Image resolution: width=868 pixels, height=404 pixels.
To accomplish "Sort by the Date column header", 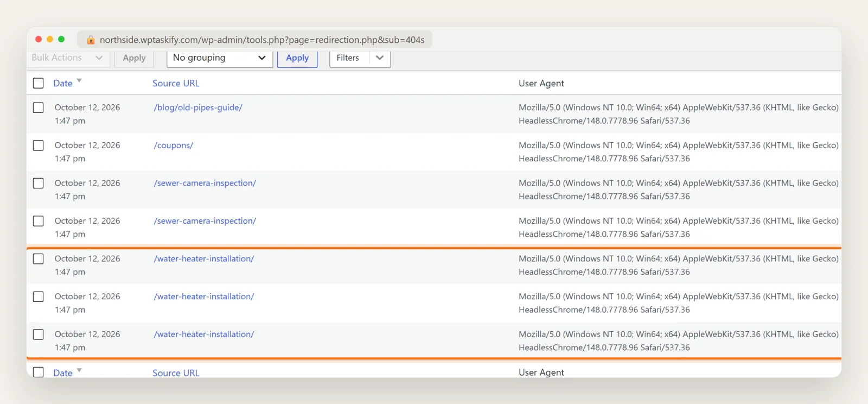I will (x=63, y=83).
